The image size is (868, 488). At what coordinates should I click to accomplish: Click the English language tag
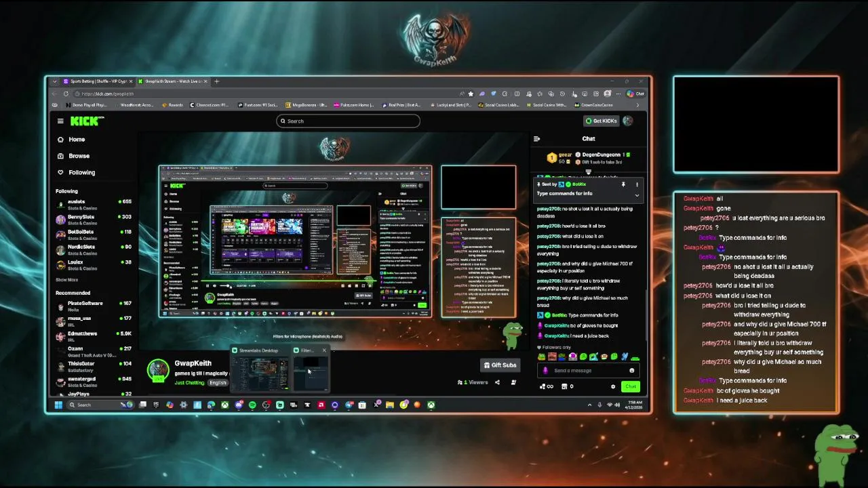pos(218,383)
